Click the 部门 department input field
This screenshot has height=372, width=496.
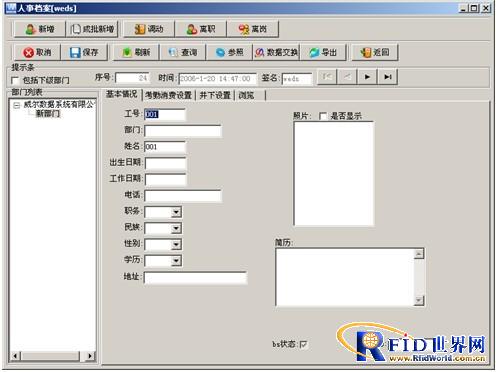coord(183,131)
